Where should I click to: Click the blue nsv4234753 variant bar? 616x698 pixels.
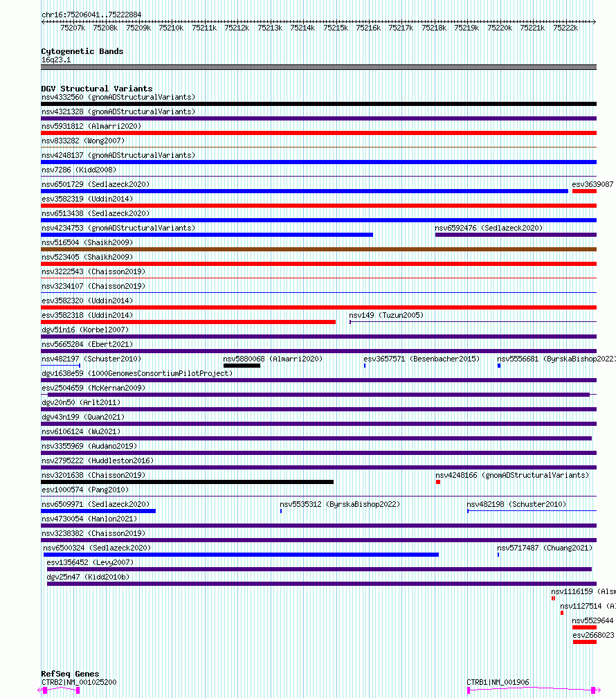click(x=207, y=235)
